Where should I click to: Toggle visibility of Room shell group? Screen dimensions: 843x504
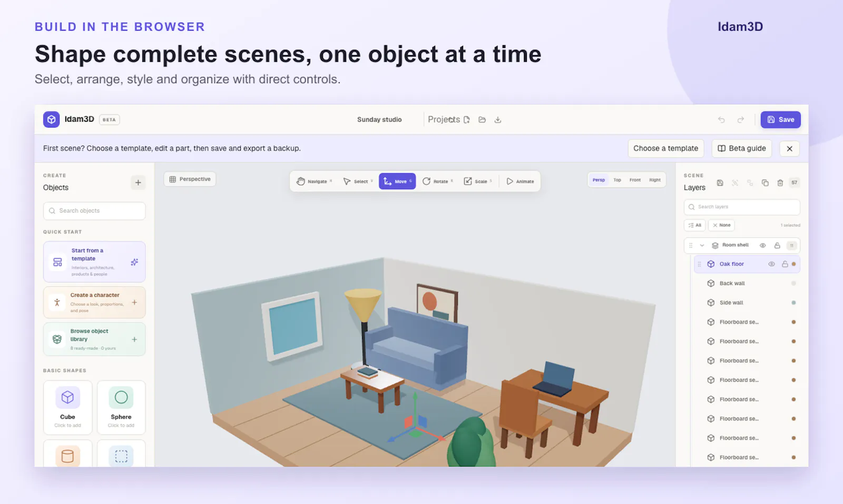(762, 245)
